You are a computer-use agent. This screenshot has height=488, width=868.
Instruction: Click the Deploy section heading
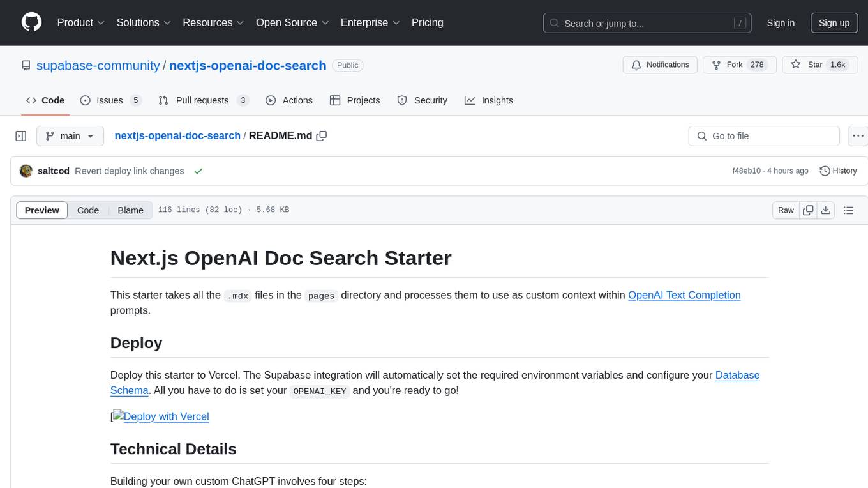pos(136,343)
